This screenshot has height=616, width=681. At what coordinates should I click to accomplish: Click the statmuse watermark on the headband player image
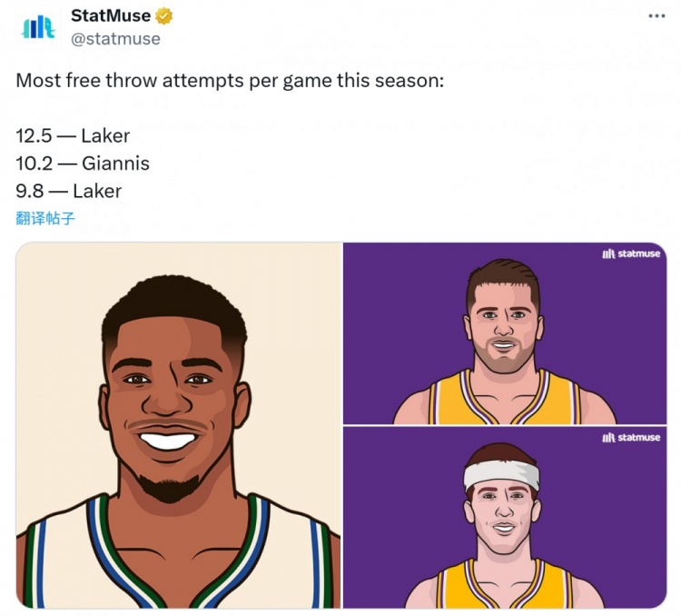click(631, 438)
